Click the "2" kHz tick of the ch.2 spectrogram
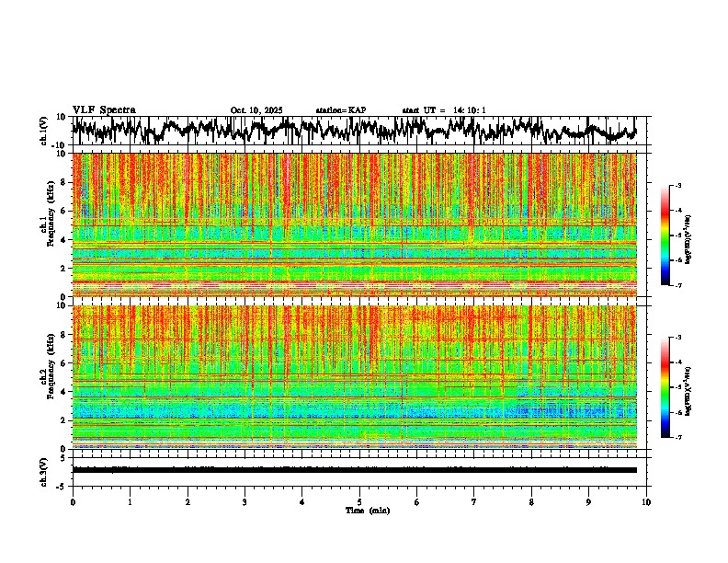 64,420
